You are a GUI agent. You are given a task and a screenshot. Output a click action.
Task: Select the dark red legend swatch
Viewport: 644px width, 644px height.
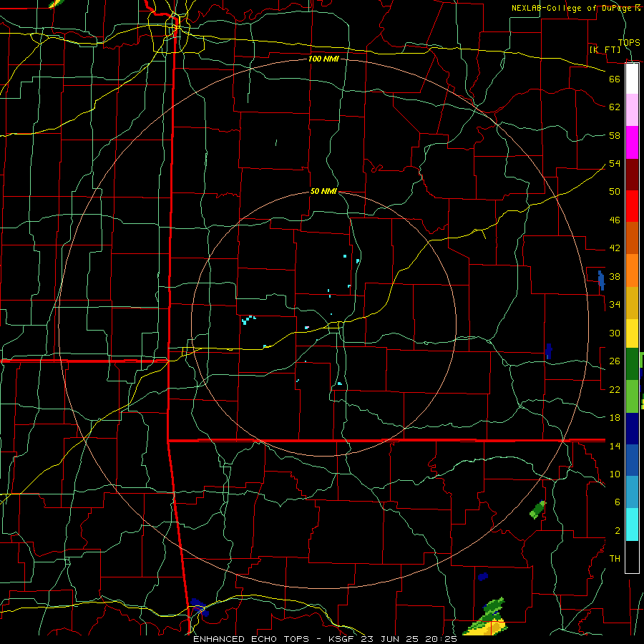tap(632, 175)
